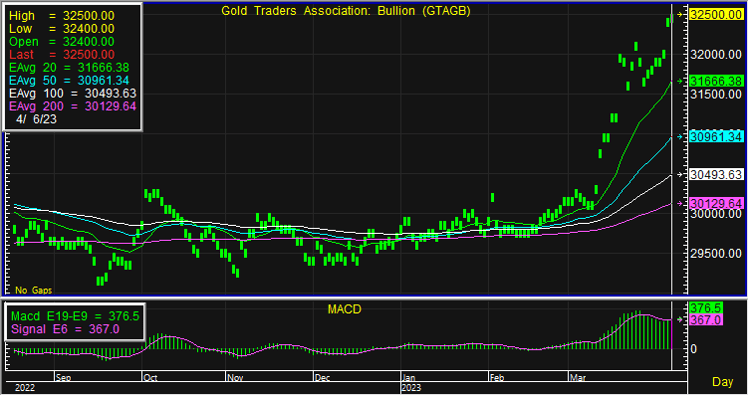Screen dimensions: 749x396
Task: Click the green 376.5 MACD value tag
Action: click(x=706, y=308)
